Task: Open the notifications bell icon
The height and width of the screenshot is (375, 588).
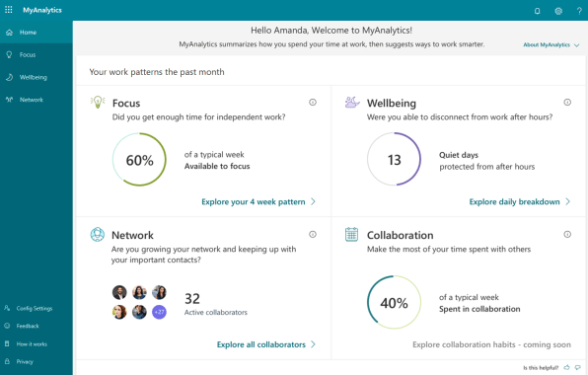Action: coord(537,11)
